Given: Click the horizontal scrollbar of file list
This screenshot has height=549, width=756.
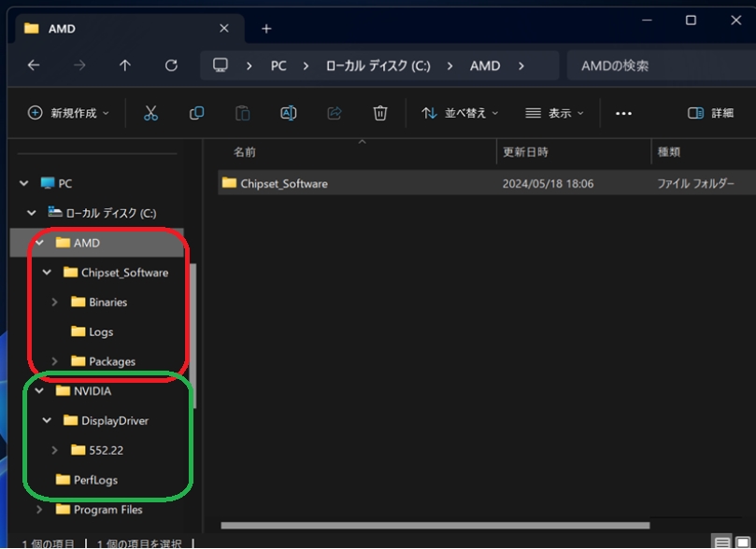Looking at the screenshot, I should point(435,526).
